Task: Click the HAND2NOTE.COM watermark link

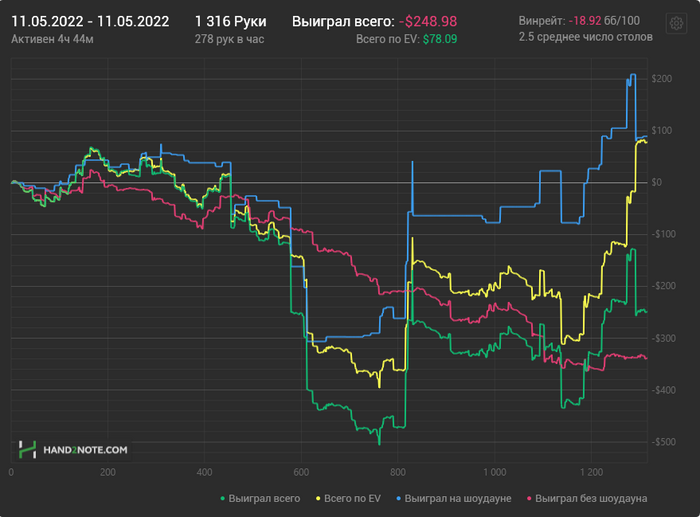Action: (85, 450)
